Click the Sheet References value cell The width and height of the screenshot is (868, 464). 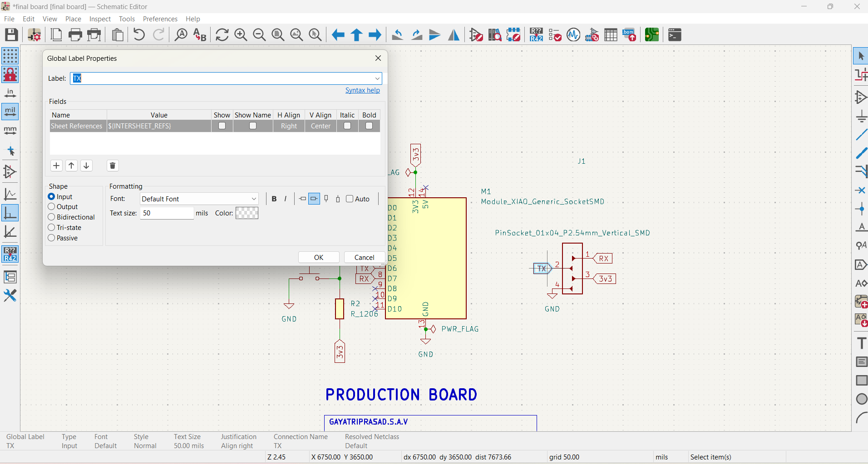[x=159, y=126]
